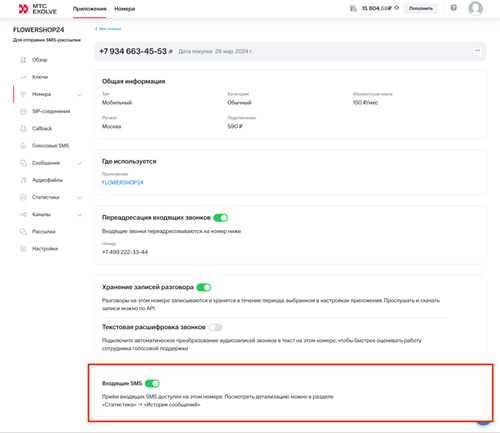Click the user avatar icon at top right
Image resolution: width=500 pixels, height=433 pixels.
475,8
